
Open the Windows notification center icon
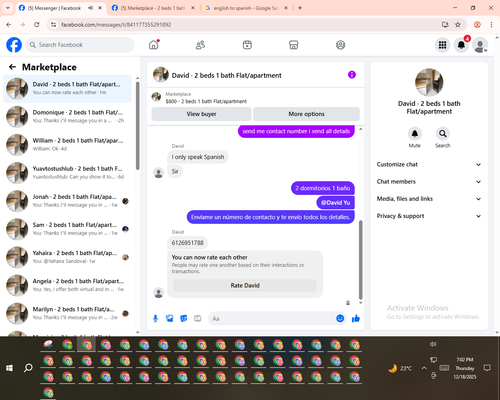[x=487, y=368]
